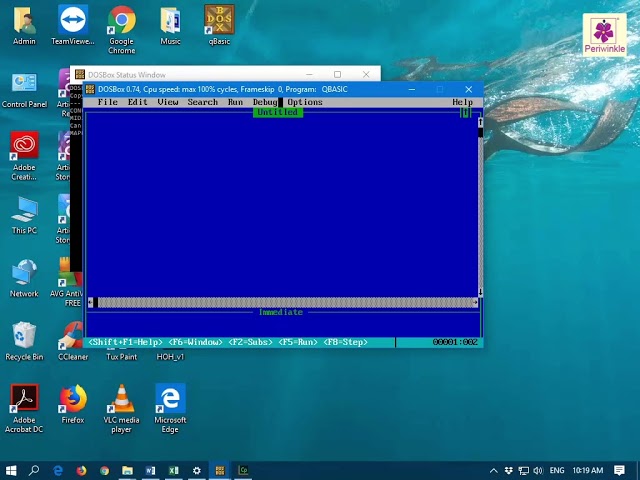Close the DOSBox QBASIC window
Viewport: 640px width, 480px height.
click(469, 89)
